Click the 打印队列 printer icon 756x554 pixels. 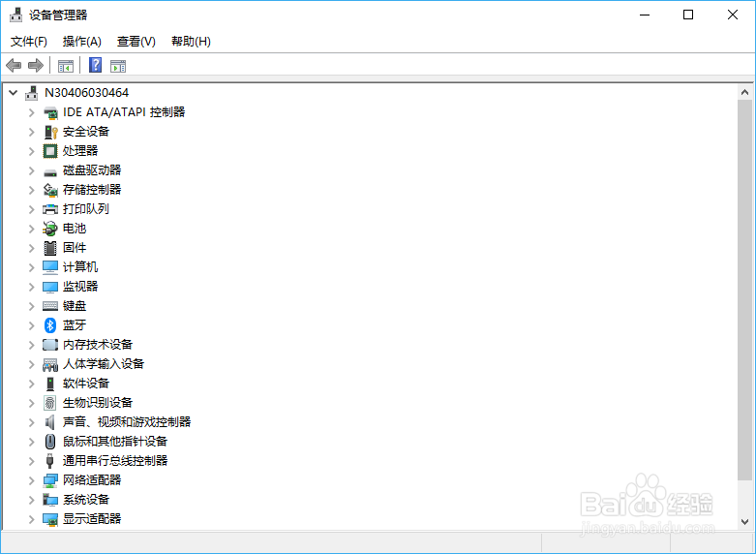[x=50, y=209]
